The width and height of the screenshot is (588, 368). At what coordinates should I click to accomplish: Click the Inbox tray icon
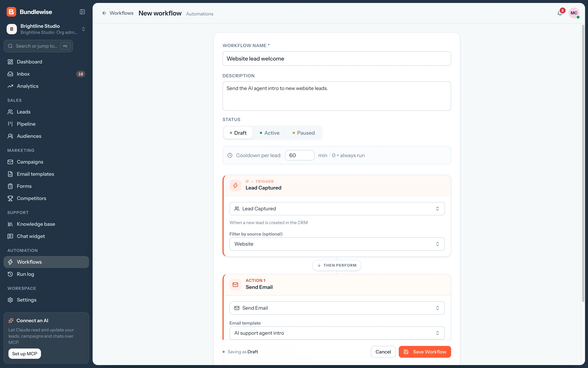(x=10, y=74)
